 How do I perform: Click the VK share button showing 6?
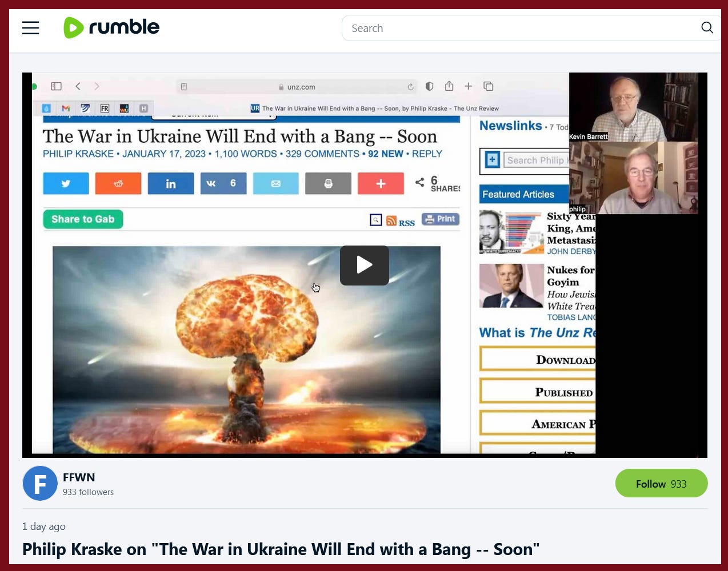[x=223, y=184]
